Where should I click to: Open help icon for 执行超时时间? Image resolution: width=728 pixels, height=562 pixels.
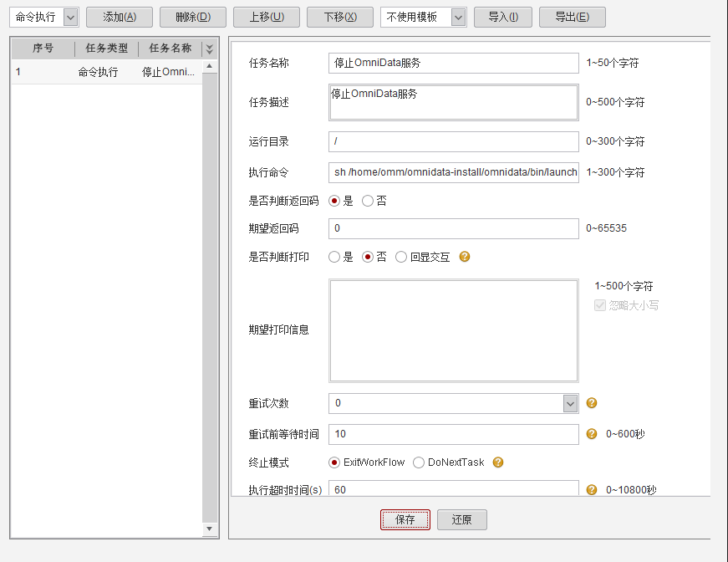592,489
